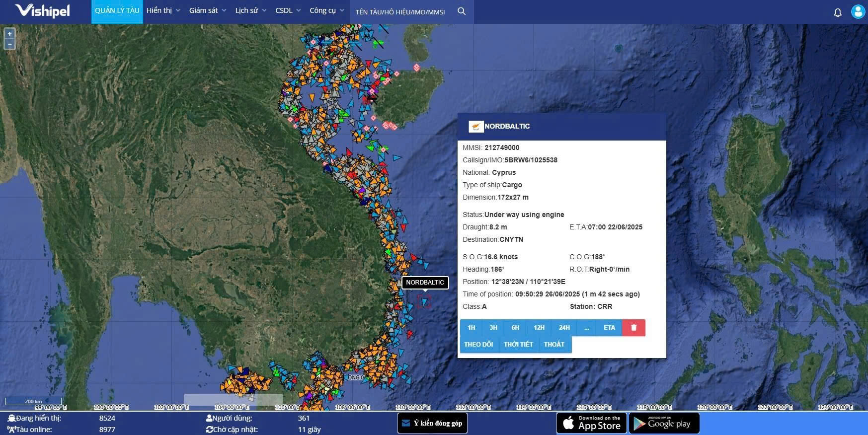Expand the Giám sát dropdown menu
The image size is (868, 435).
[x=207, y=10]
